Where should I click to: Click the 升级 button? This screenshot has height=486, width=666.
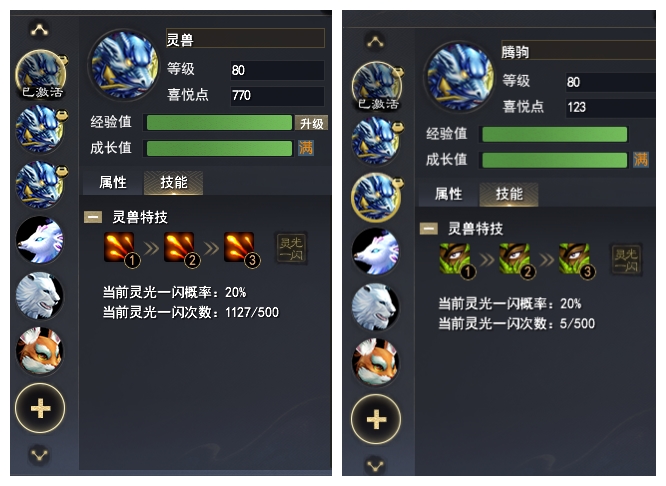(x=312, y=123)
